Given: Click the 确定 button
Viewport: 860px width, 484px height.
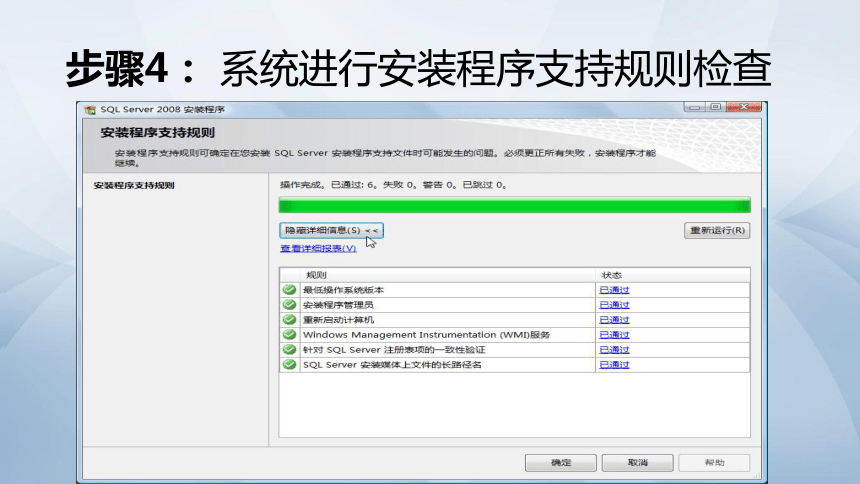Looking at the screenshot, I should 561,463.
